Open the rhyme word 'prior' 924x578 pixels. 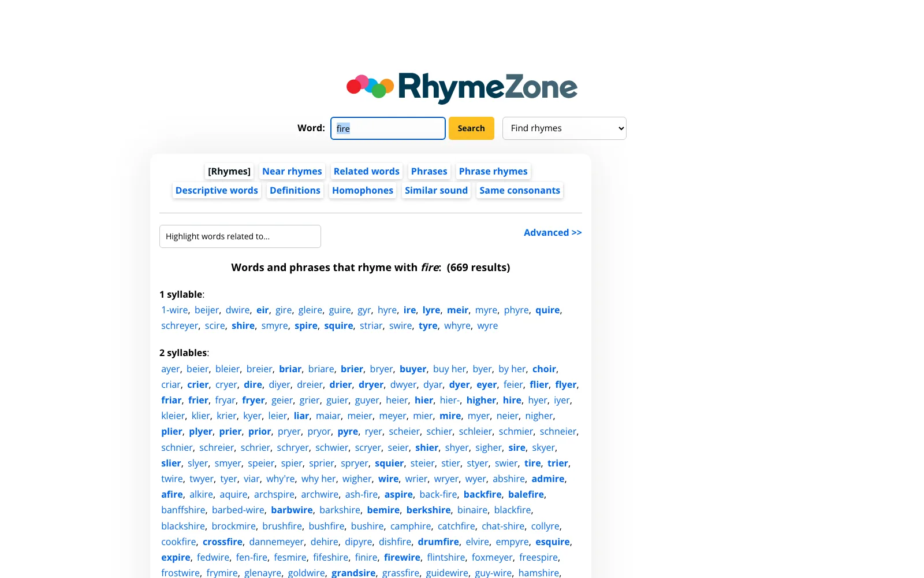pos(260,431)
